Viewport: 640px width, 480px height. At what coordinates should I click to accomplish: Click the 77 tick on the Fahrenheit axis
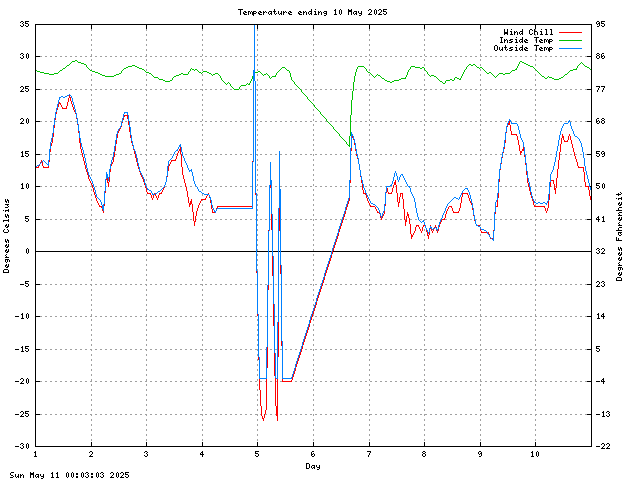600,89
